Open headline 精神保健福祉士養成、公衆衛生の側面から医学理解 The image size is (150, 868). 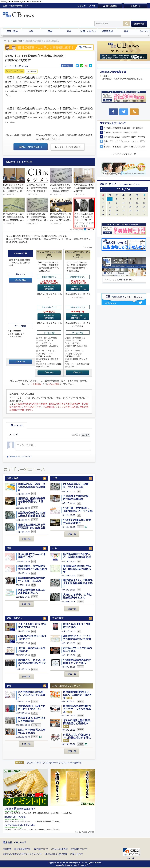[31, 487]
